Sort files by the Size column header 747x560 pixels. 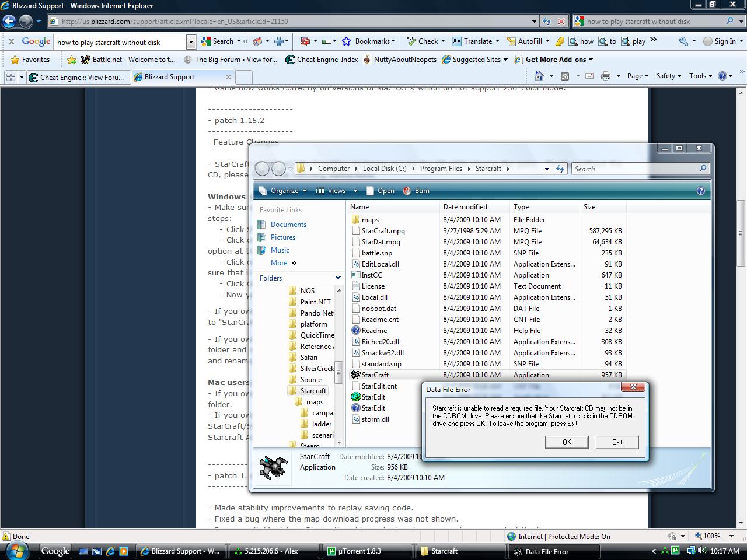click(603, 207)
